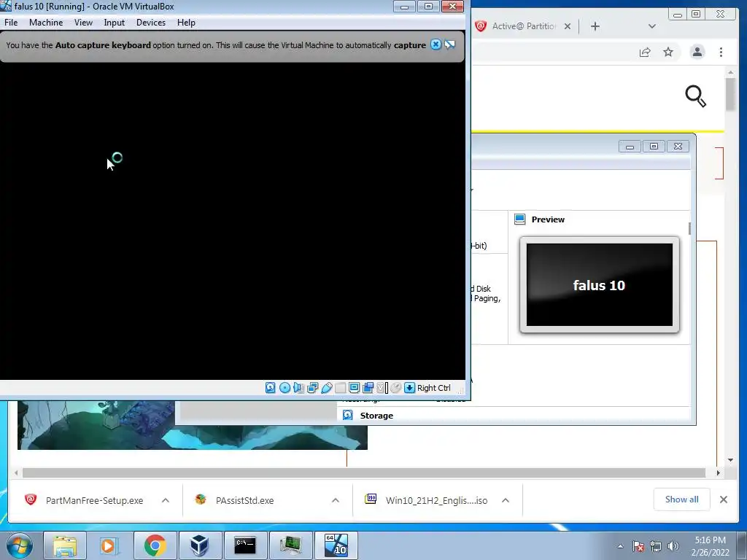Click the vertical scrollbar down arrow in Chrome
The height and width of the screenshot is (560, 747).
(x=730, y=460)
